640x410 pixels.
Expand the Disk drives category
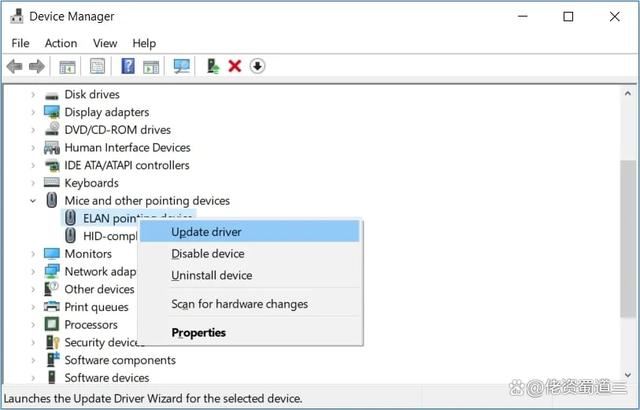point(33,94)
